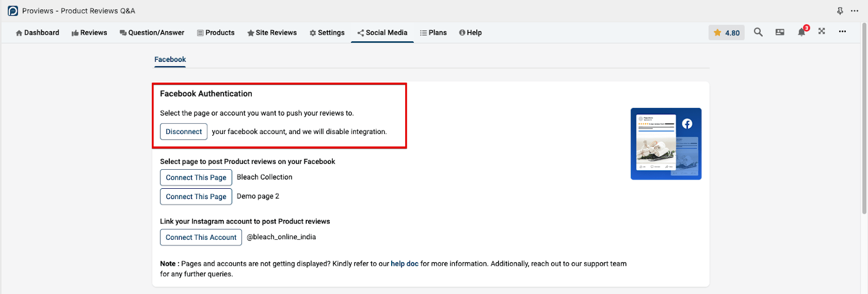The height and width of the screenshot is (294, 868).
Task: Open the Products menu item
Action: pyautogui.click(x=216, y=33)
